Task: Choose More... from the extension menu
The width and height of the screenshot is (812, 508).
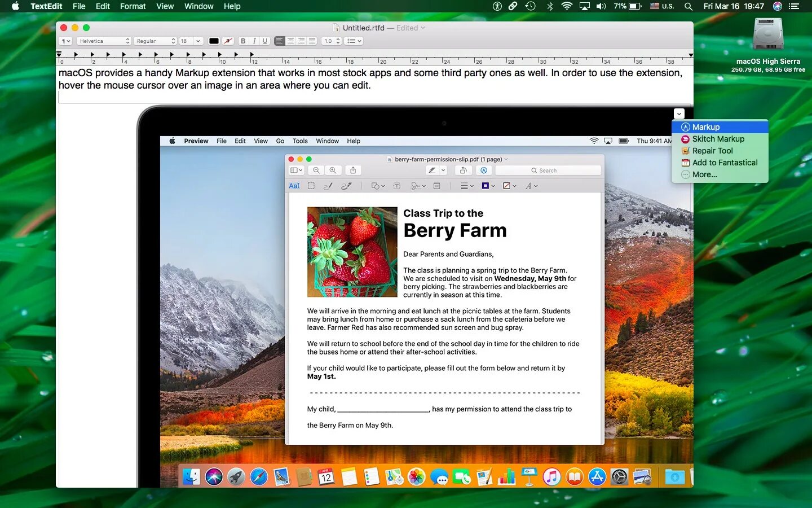Action: pos(720,174)
